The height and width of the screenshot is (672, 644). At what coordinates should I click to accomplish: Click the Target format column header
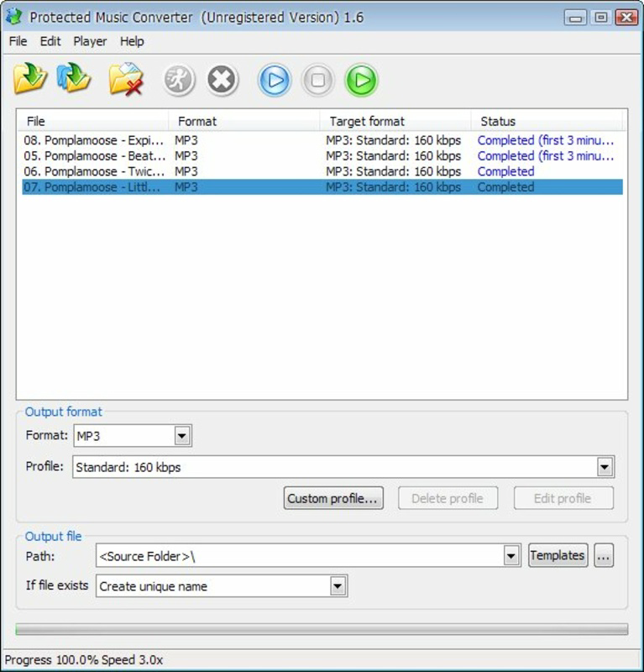click(x=395, y=121)
